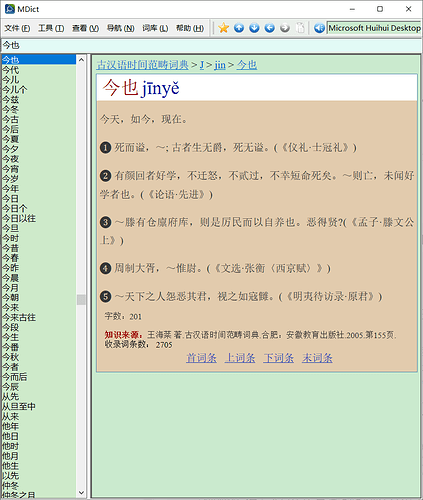
Task: Click the search input field containing 今也
Action: (211, 45)
